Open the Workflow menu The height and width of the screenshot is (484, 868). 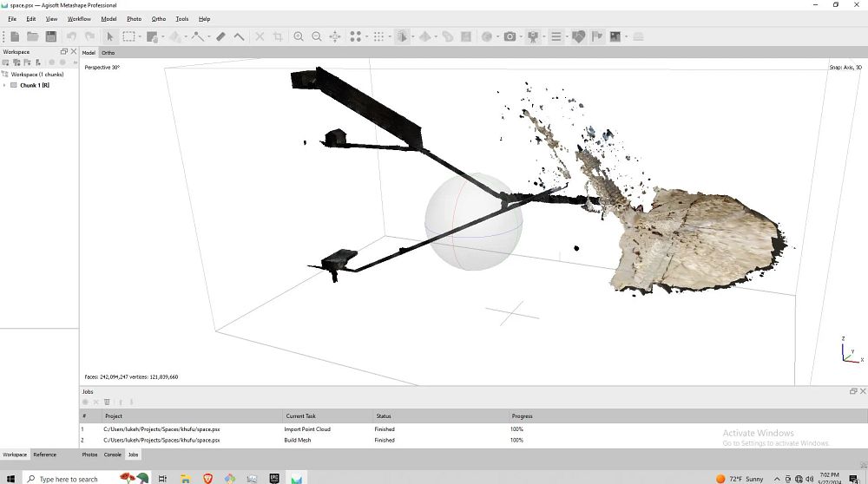click(x=79, y=18)
